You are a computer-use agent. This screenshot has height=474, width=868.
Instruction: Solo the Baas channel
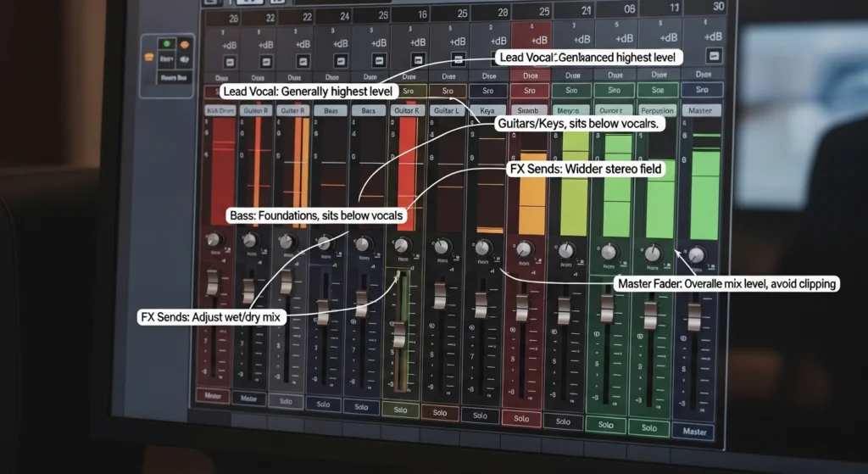point(323,404)
